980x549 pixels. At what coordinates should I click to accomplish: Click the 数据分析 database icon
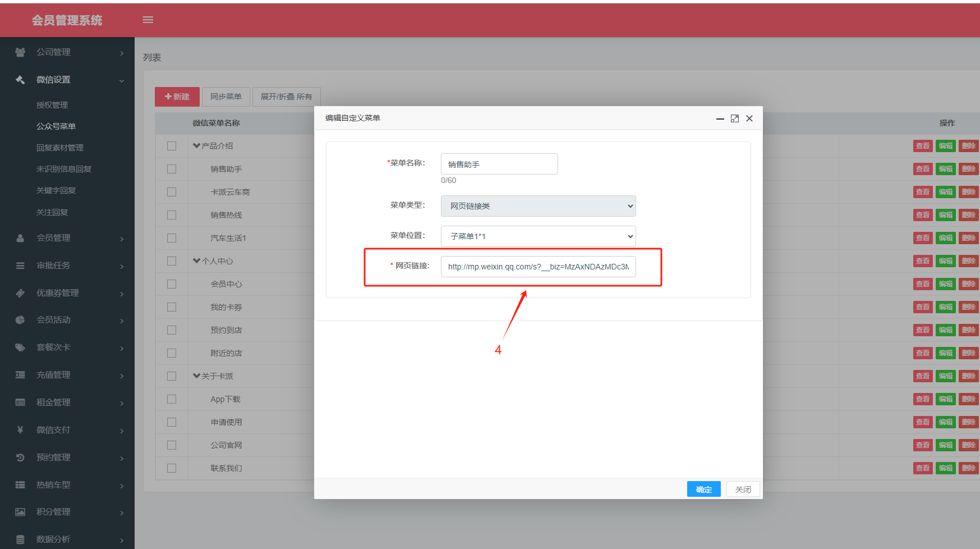(x=20, y=539)
